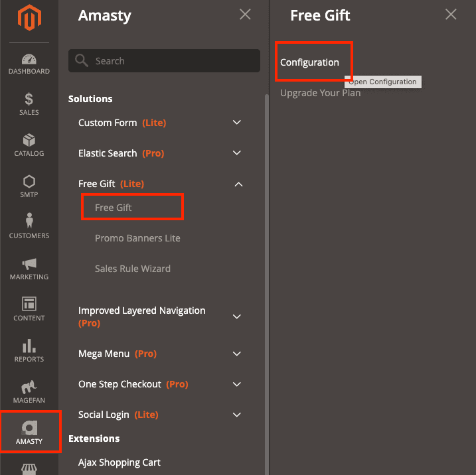
Task: Open the Customers sidebar menu
Action: (29, 226)
